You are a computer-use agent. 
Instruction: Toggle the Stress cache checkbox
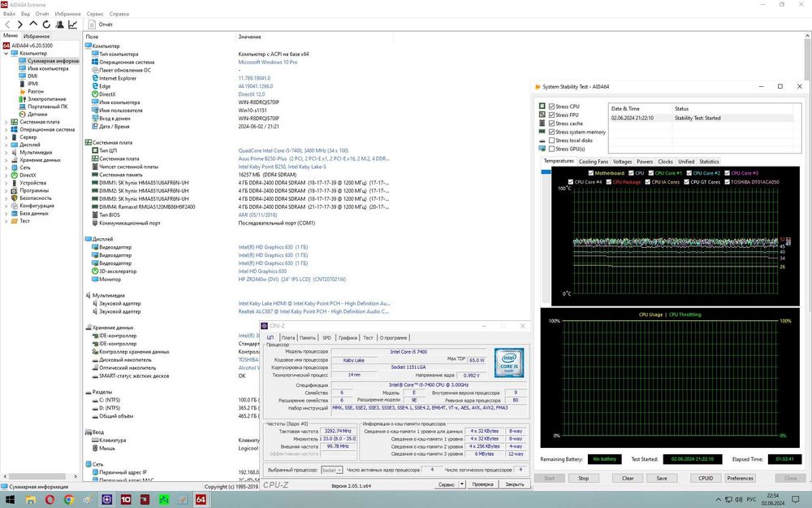[551, 124]
